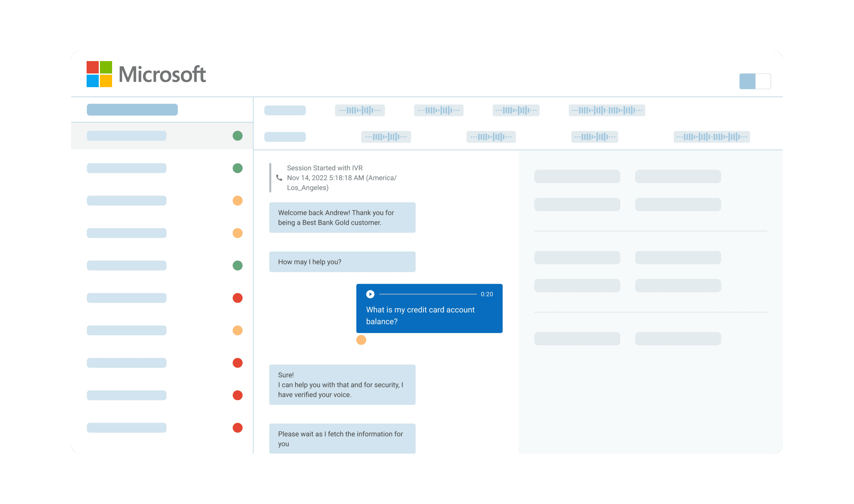Click the "Please wait as I fetch" message
The height and width of the screenshot is (504, 854).
pos(342,438)
